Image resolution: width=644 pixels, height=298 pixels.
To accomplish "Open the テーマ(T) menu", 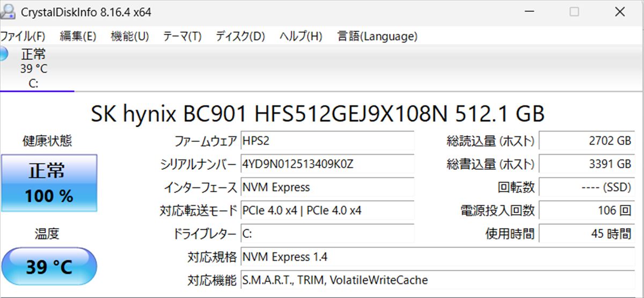I will [182, 37].
